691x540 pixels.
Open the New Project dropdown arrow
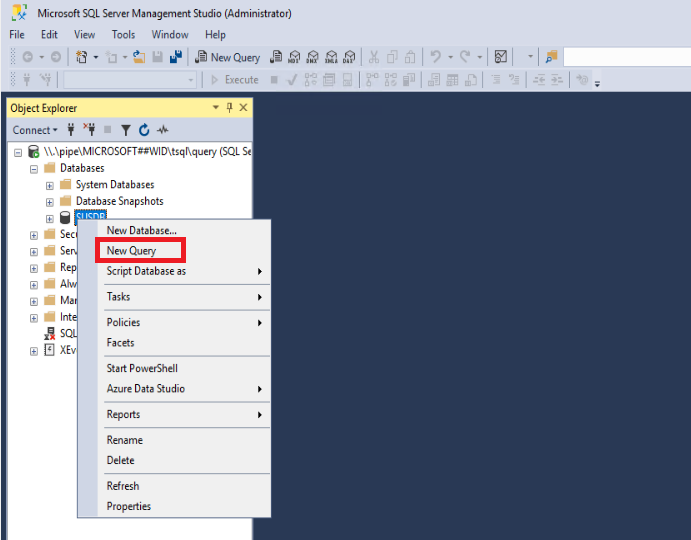click(96, 57)
